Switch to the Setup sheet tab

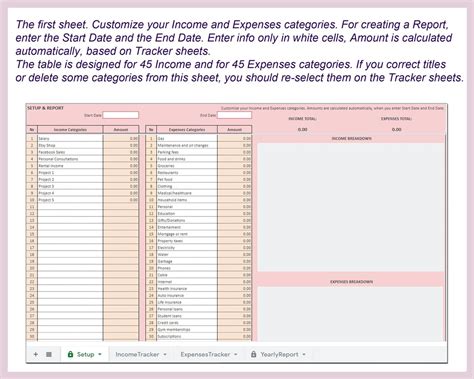(x=85, y=354)
